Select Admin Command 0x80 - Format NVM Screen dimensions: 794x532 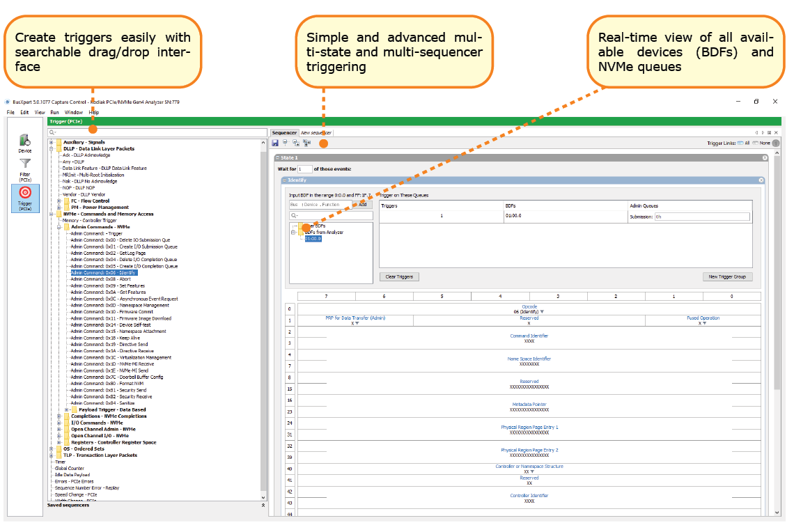pyautogui.click(x=107, y=384)
